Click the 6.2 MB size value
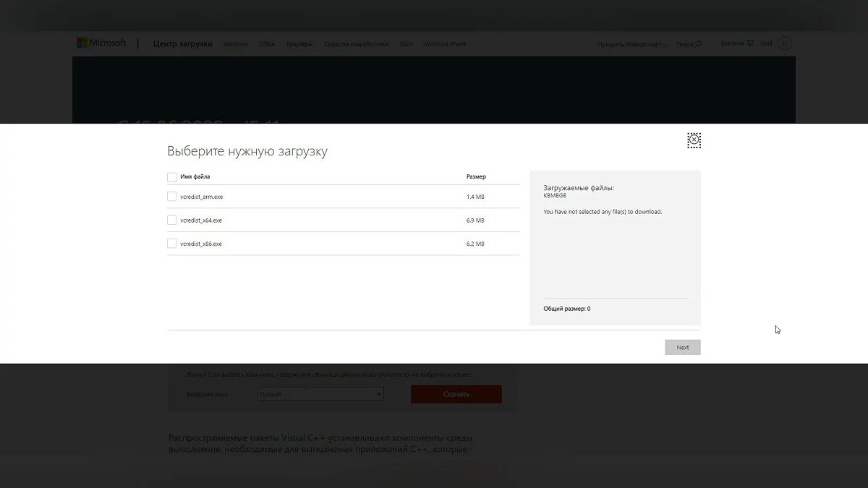Image resolution: width=868 pixels, height=488 pixels. pos(475,244)
